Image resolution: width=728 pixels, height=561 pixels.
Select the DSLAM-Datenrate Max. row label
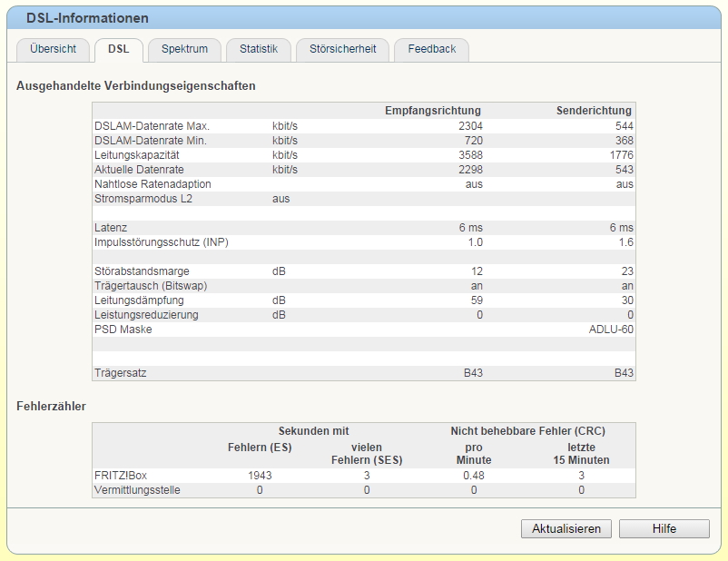[x=152, y=126]
